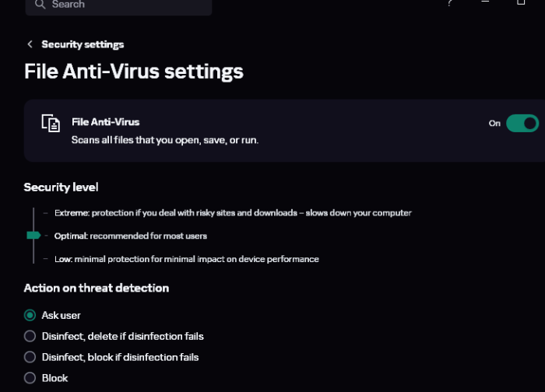Click the On label beside the toggle
This screenshot has width=545, height=392.
coord(494,124)
